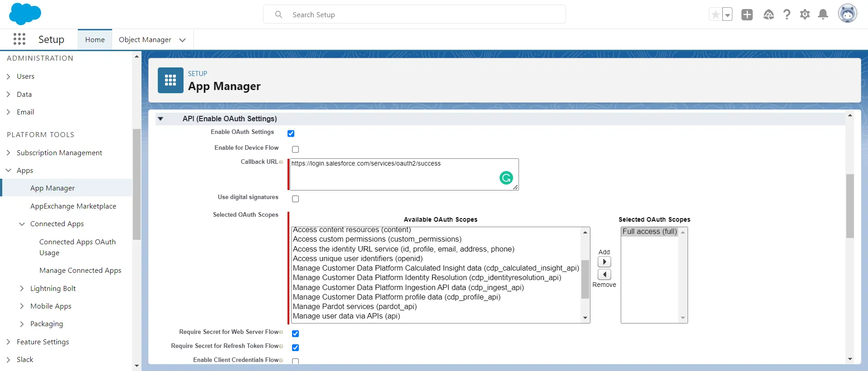Add the selected OAuth scope with arrow
Image resolution: width=868 pixels, height=371 pixels.
click(x=604, y=262)
